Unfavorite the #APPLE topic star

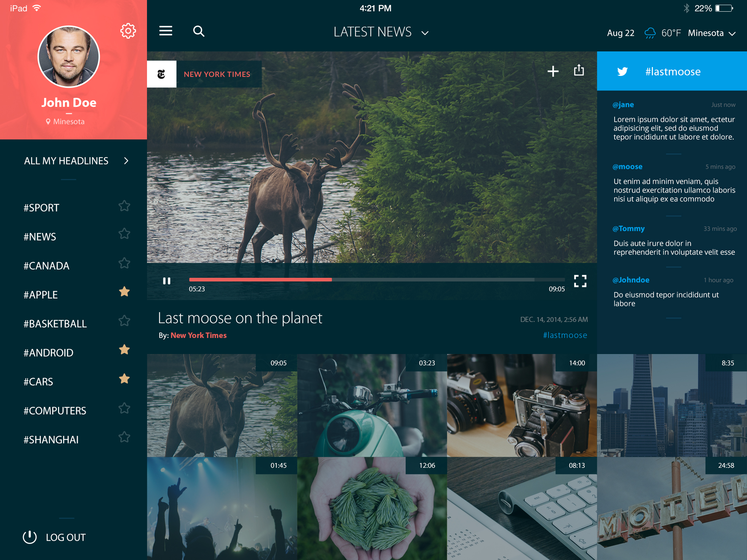click(x=124, y=292)
